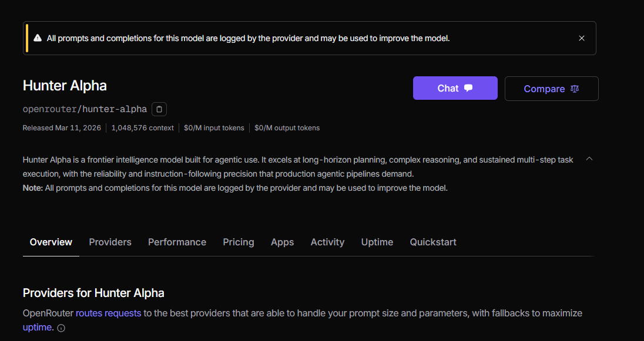Follow the "routes requests" link
The width and height of the screenshot is (644, 341).
pos(108,313)
